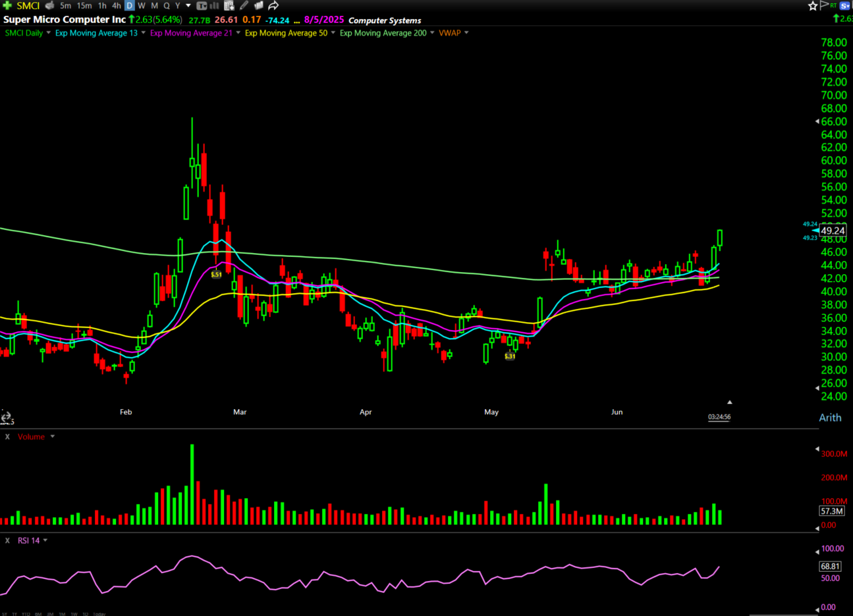Viewport: 853px width, 616px height.
Task: Click the 57.3M volume value label
Action: [832, 511]
